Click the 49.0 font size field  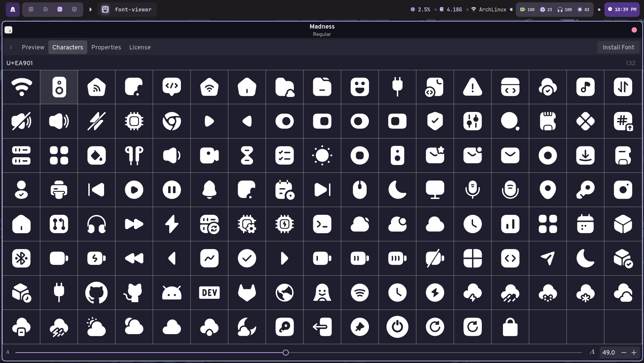click(x=609, y=353)
